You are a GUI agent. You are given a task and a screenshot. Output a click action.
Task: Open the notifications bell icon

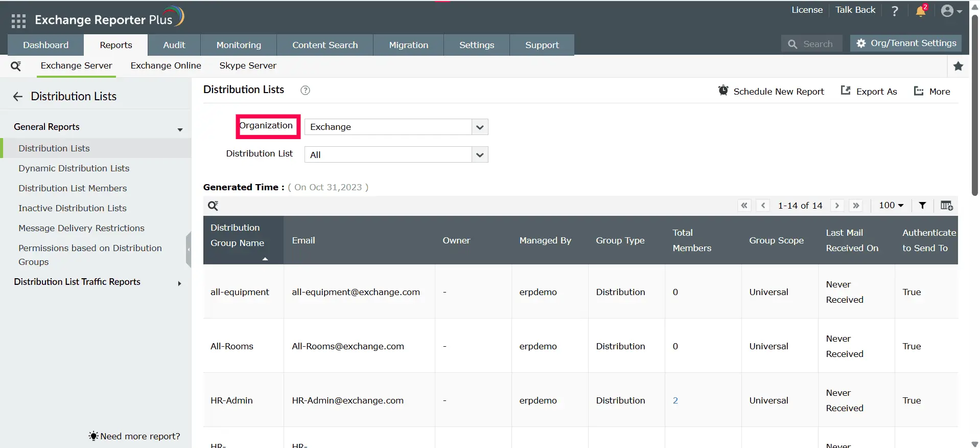click(921, 10)
